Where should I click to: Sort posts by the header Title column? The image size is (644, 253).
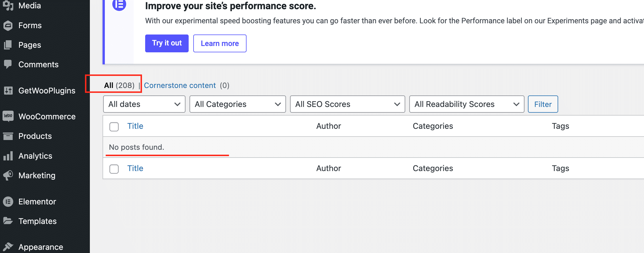point(135,126)
